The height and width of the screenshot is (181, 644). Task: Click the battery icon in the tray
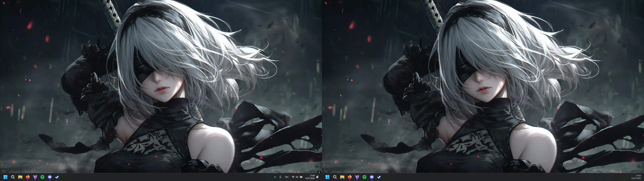(x=301, y=177)
